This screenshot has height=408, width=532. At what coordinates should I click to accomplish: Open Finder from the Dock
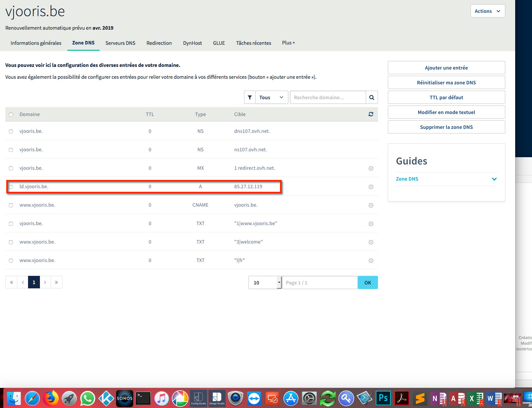[14, 398]
